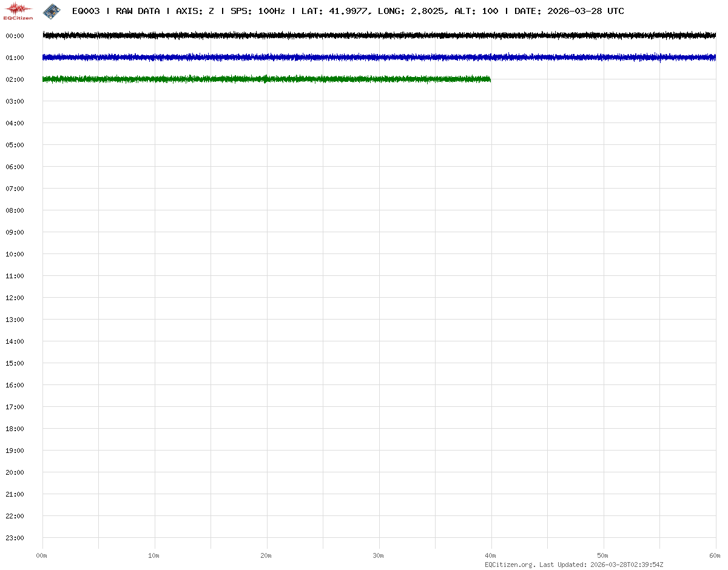Select the 03:00 hour label
Image resolution: width=728 pixels, height=570 pixels.
(15, 101)
